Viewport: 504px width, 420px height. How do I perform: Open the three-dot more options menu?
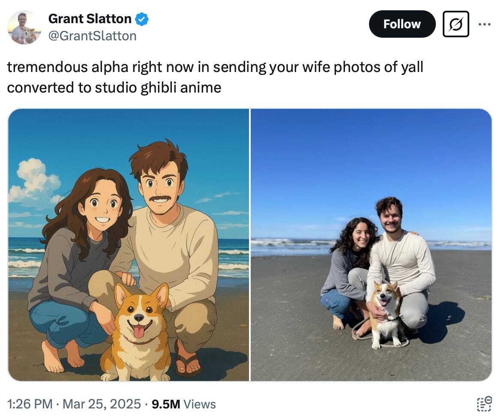click(x=484, y=24)
